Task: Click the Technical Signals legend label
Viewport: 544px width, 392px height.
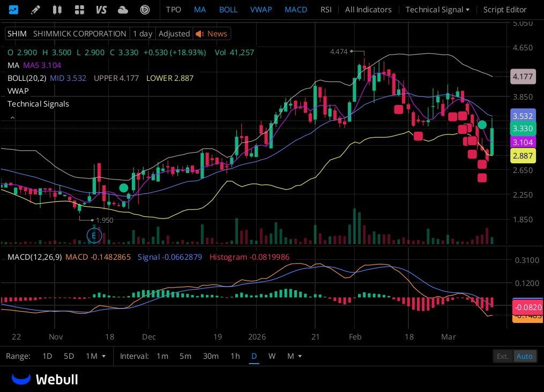Action: coord(38,104)
